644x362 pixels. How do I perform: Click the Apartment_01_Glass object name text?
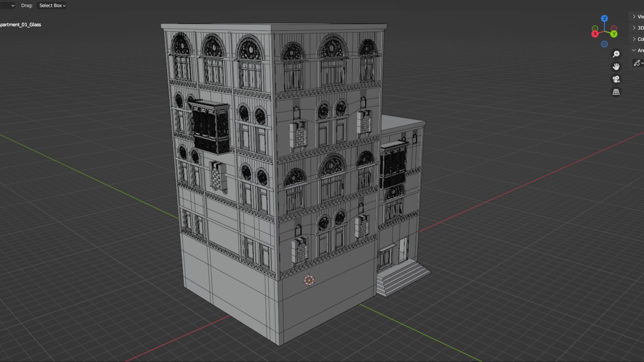point(20,24)
